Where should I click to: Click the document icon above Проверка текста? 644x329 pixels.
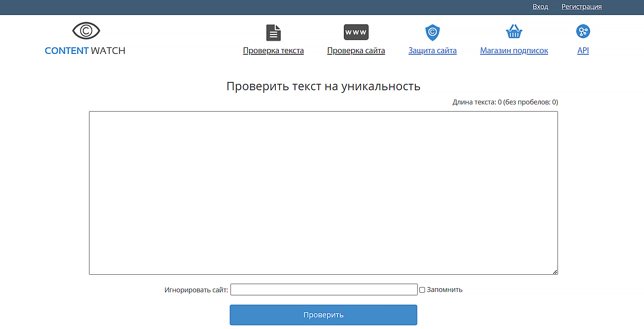(274, 33)
